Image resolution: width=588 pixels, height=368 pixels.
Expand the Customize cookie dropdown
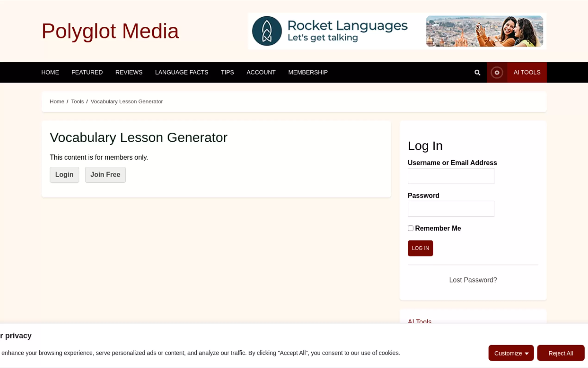point(511,353)
